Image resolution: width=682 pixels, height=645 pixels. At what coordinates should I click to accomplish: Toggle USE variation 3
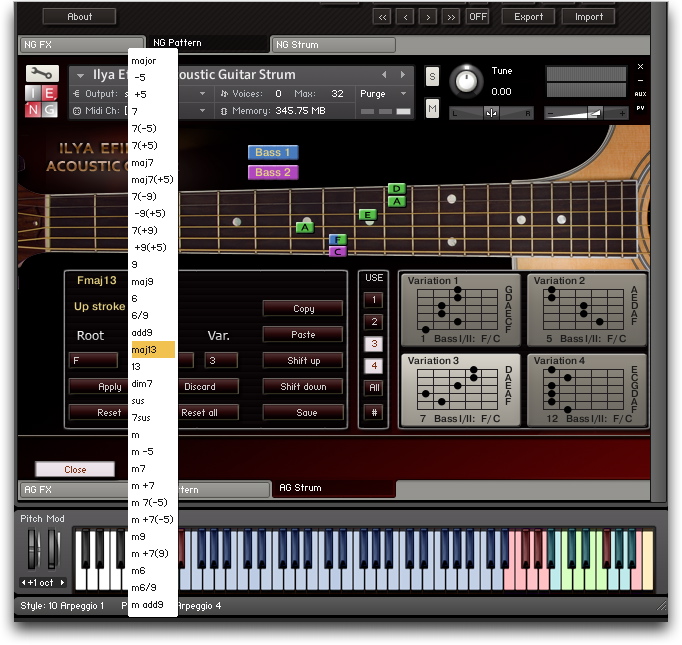click(374, 344)
